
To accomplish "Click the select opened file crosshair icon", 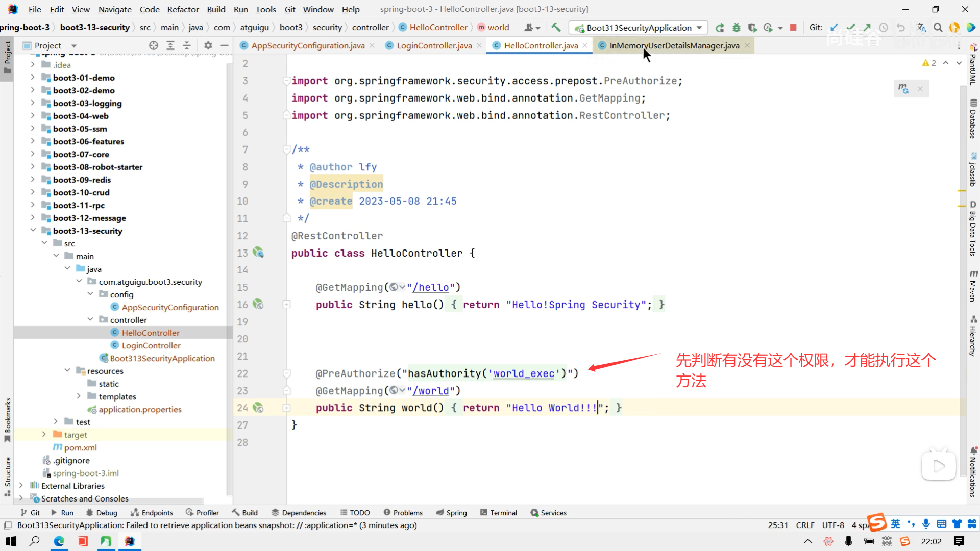I will click(153, 45).
